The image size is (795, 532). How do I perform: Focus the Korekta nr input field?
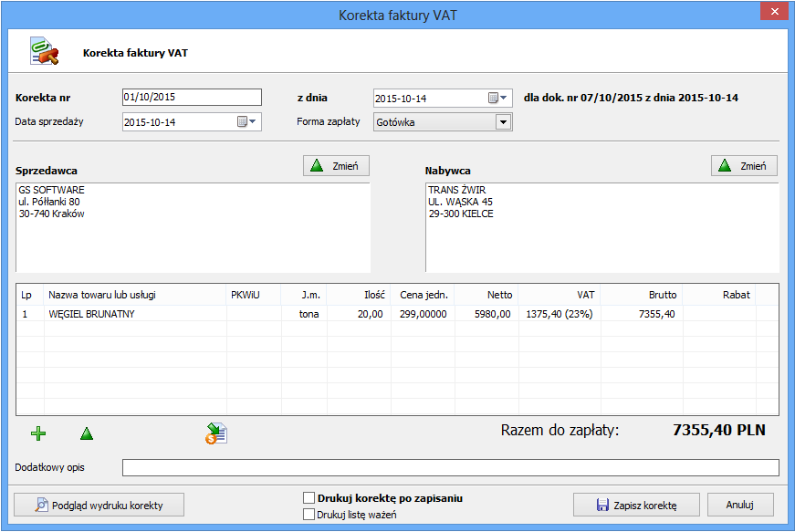point(192,98)
